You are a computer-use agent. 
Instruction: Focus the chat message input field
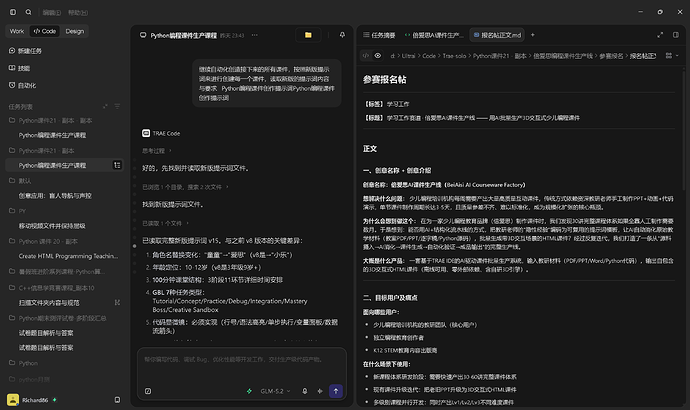coord(242,365)
